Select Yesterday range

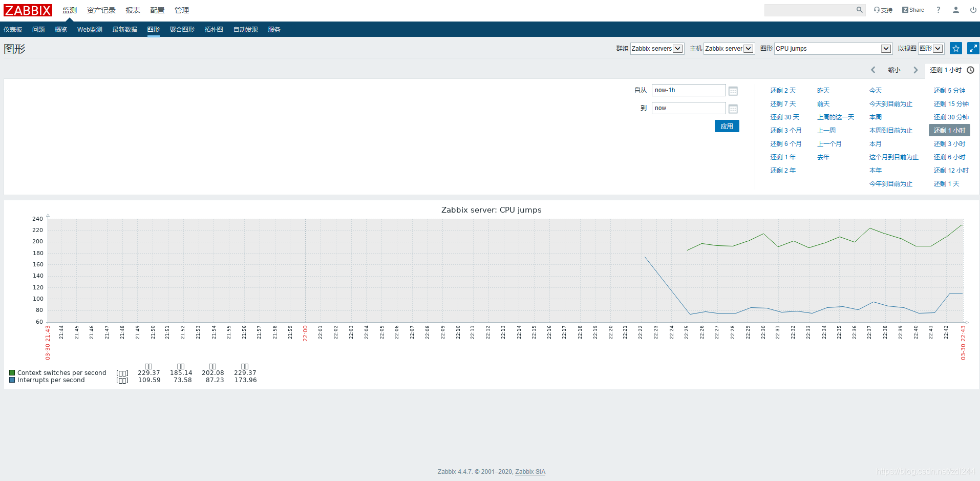(823, 91)
